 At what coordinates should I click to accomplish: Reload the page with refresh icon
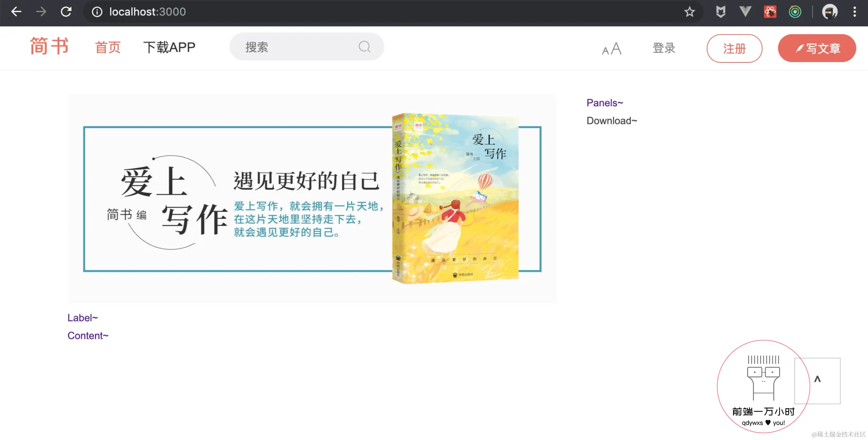click(x=66, y=12)
